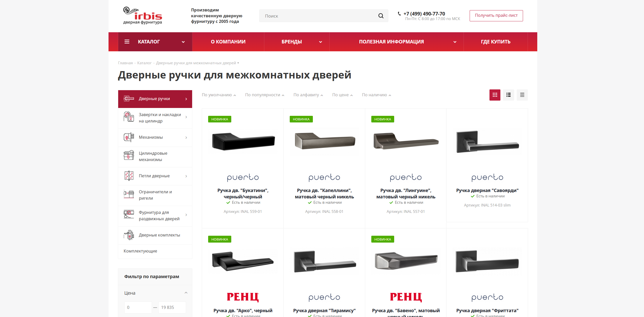The image size is (644, 317).
Task: Open the Где купить menu item
Action: pos(496,42)
